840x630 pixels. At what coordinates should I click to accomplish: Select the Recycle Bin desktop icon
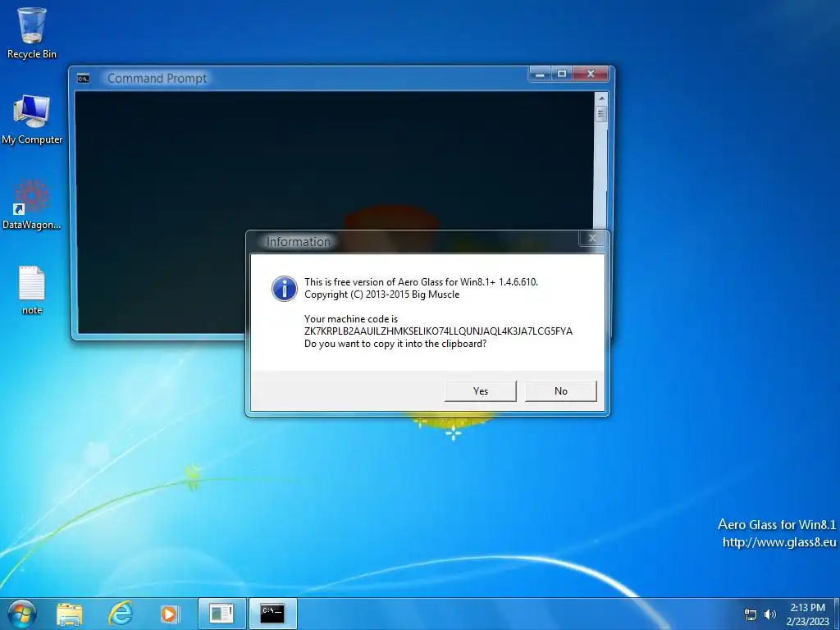[32, 33]
